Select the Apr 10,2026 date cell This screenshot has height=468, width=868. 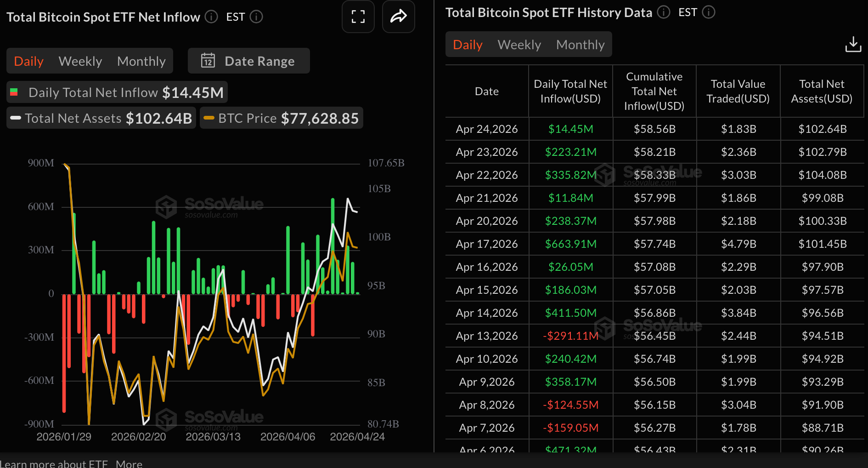pos(487,359)
